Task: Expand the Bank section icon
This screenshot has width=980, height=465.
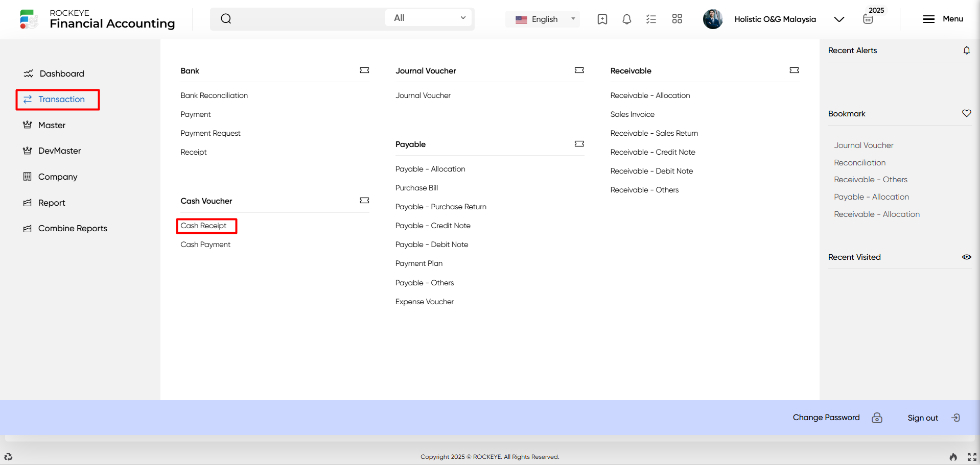Action: 364,70
